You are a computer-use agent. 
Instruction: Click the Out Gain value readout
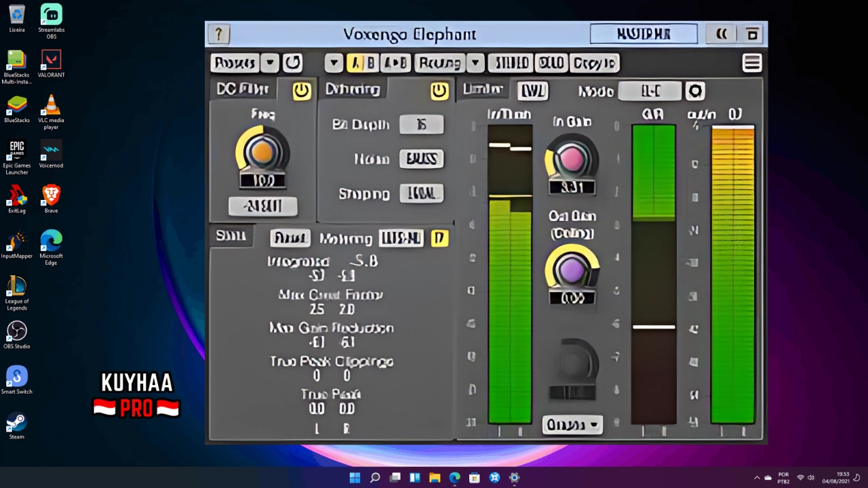pos(572,298)
